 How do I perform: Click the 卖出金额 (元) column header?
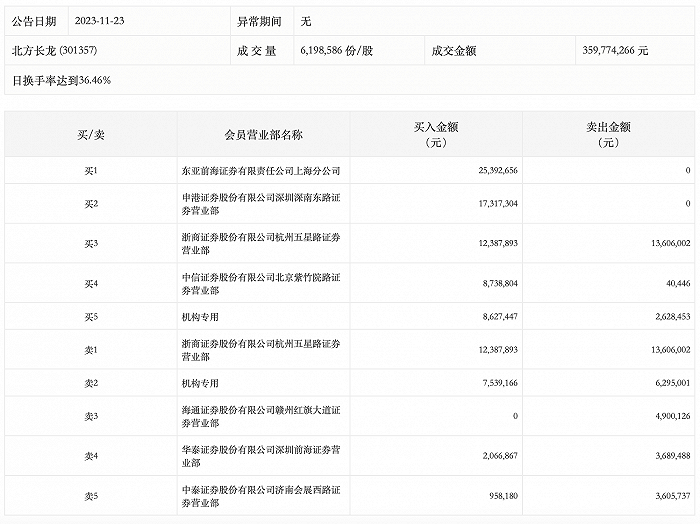tap(609, 135)
